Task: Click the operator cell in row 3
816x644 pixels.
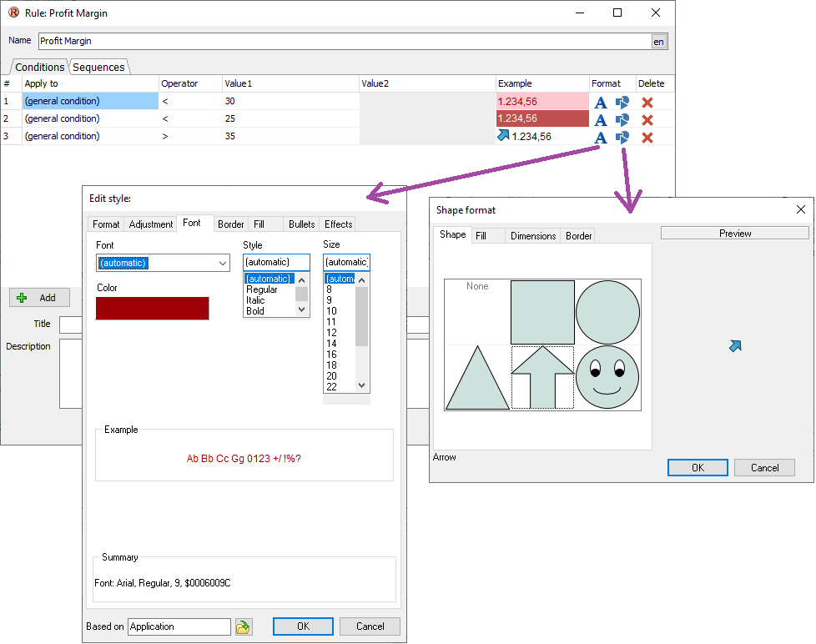Action: click(x=190, y=136)
